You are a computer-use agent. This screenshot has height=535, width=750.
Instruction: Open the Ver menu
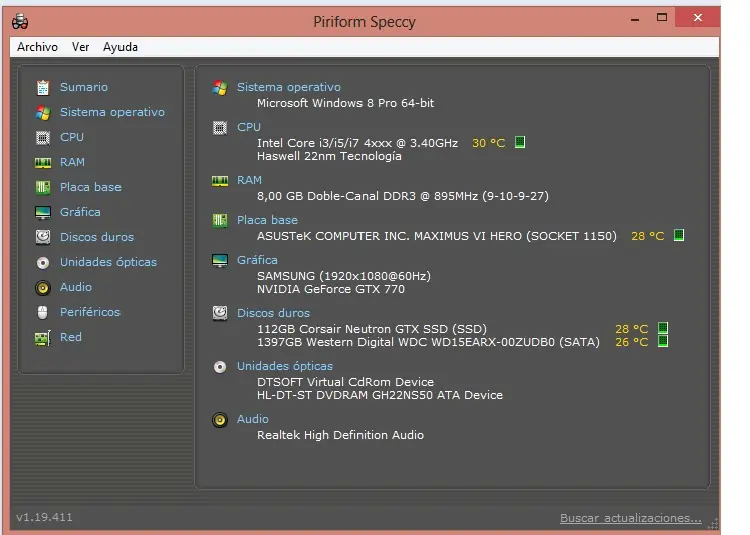pyautogui.click(x=80, y=47)
